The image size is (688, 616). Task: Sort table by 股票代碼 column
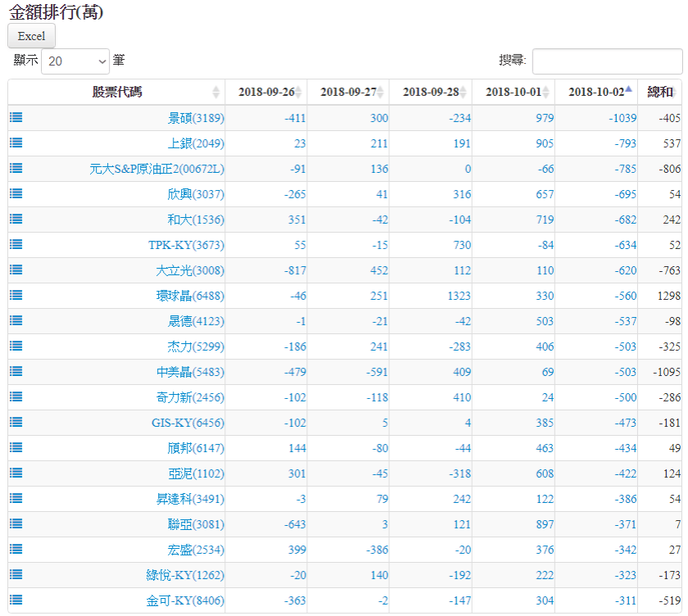pyautogui.click(x=116, y=92)
